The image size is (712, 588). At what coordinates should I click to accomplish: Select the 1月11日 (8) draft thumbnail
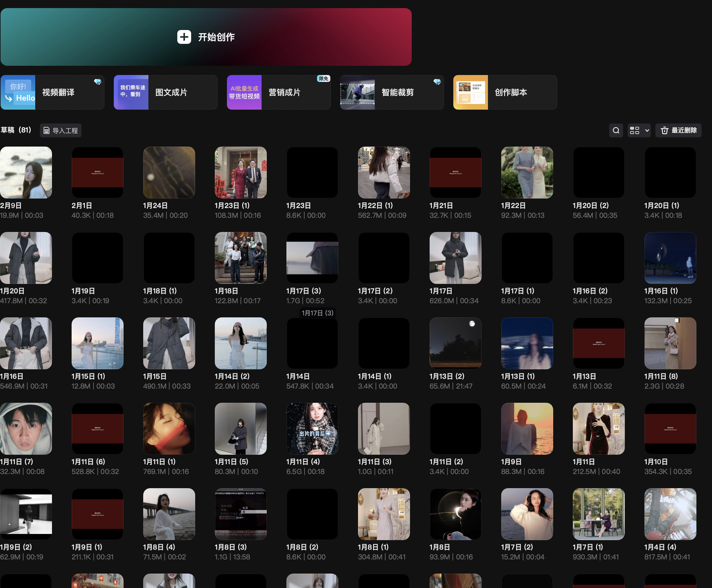[670, 343]
